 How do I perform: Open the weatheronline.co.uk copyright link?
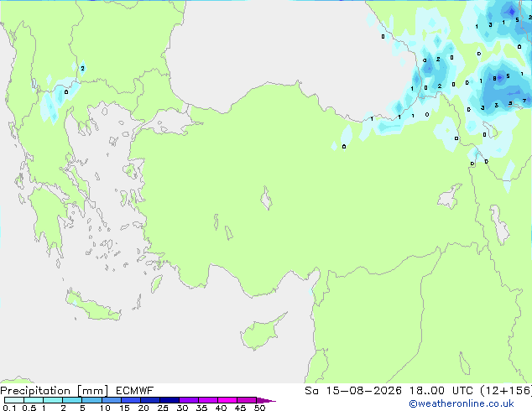click(x=461, y=403)
